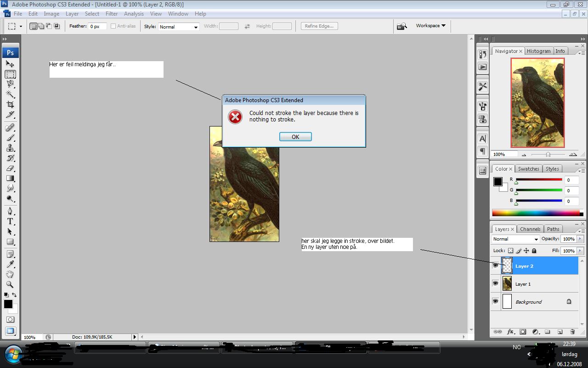The width and height of the screenshot is (588, 368).
Task: Delete layer with trash icon
Action: [x=572, y=332]
